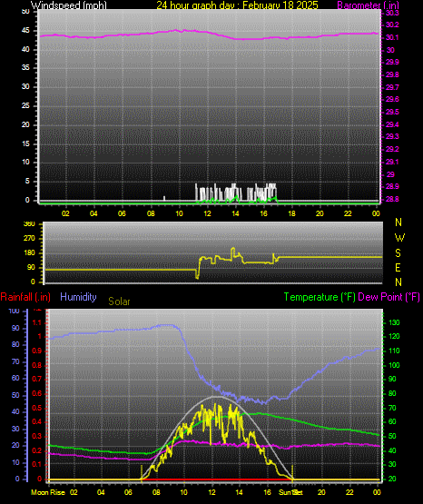Click the Barometer (in) legend label
This screenshot has height=504, width=423.
coord(368,5)
